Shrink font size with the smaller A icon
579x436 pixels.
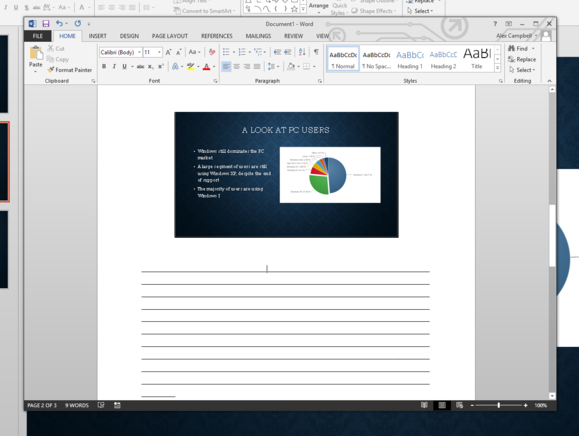click(x=178, y=52)
